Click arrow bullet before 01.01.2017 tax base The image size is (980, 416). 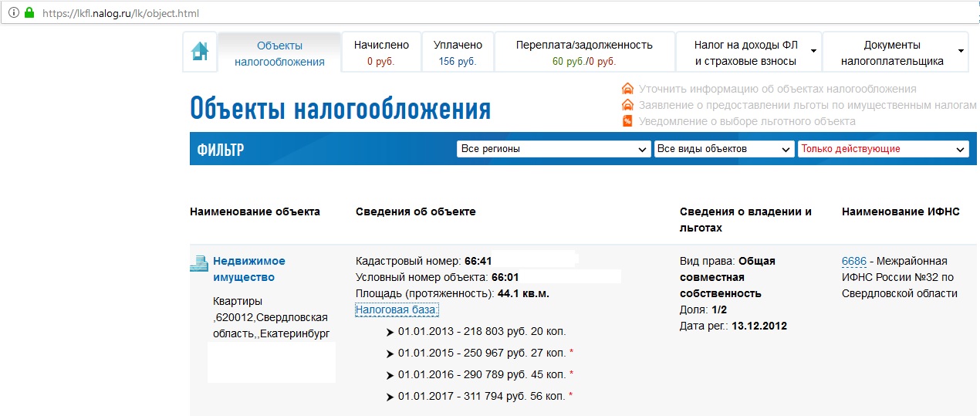[x=390, y=397]
